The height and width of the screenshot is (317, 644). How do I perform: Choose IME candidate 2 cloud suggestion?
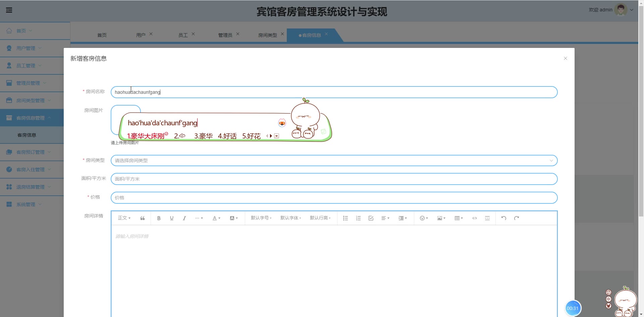coord(180,136)
